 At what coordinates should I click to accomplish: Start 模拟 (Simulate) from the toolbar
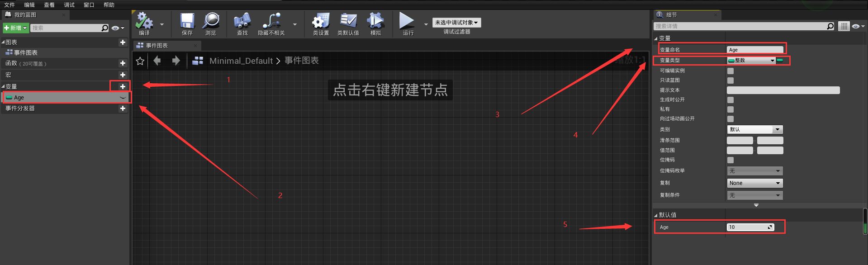[375, 21]
